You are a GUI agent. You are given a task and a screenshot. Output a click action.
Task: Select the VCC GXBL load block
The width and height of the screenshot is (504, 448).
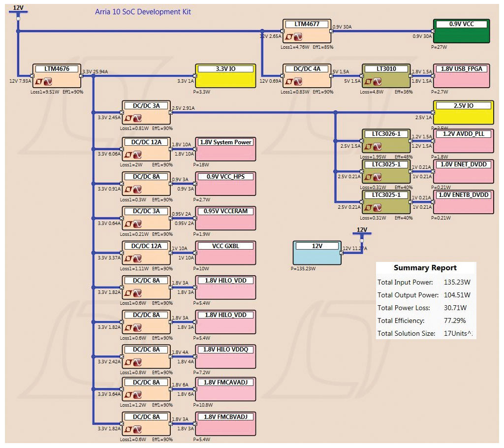pos(225,253)
